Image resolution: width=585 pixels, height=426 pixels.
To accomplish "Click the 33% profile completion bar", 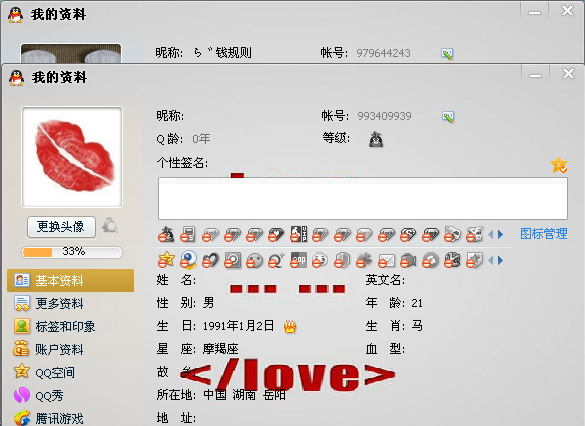I will [x=72, y=252].
